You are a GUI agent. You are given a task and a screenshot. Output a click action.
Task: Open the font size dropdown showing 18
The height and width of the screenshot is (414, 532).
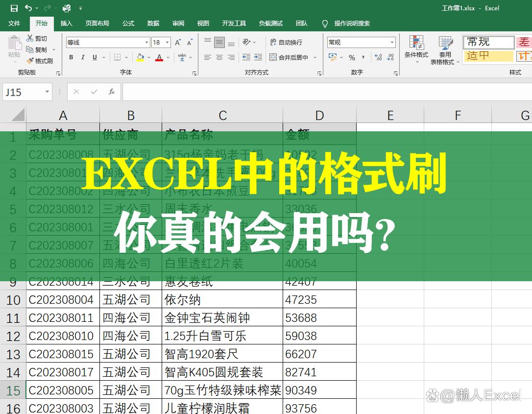coord(167,43)
